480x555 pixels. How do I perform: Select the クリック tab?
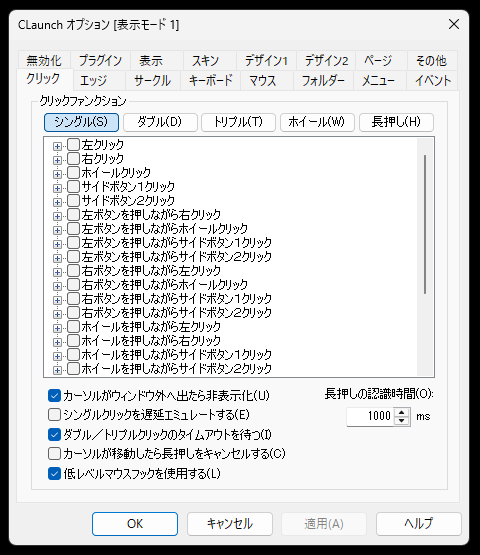[x=44, y=79]
